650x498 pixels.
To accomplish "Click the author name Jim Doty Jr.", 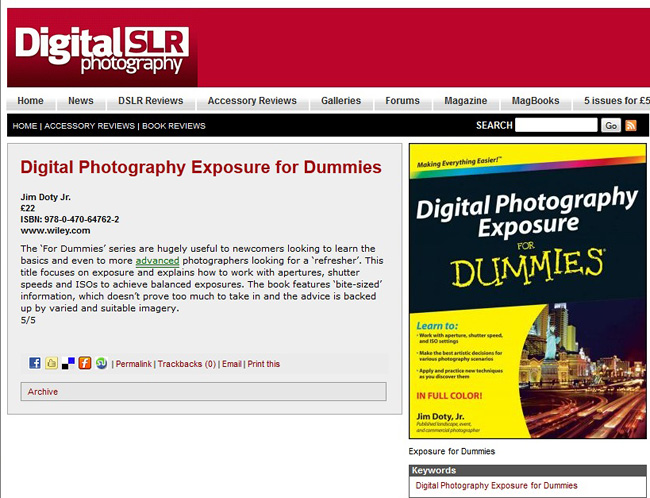I will tap(46, 197).
